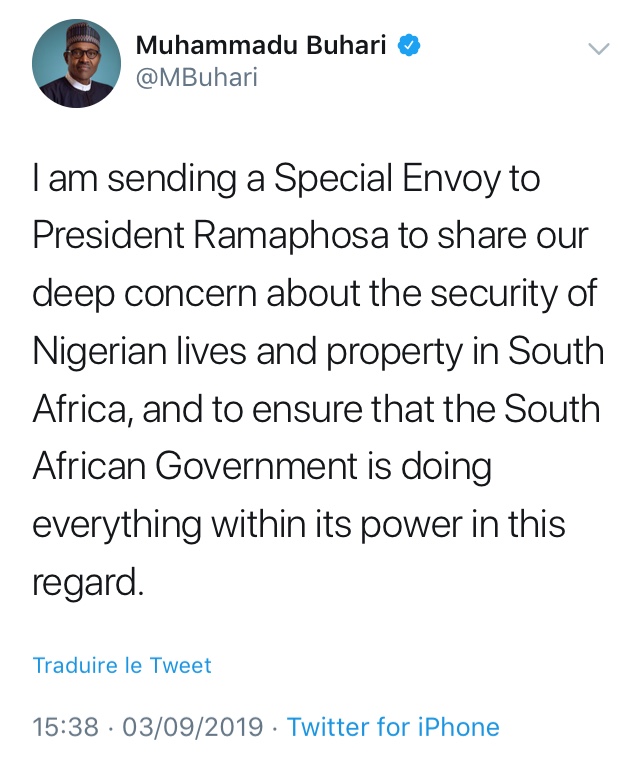Click the display name Muhammadu Buhari
This screenshot has width=633, height=767.
(260, 45)
